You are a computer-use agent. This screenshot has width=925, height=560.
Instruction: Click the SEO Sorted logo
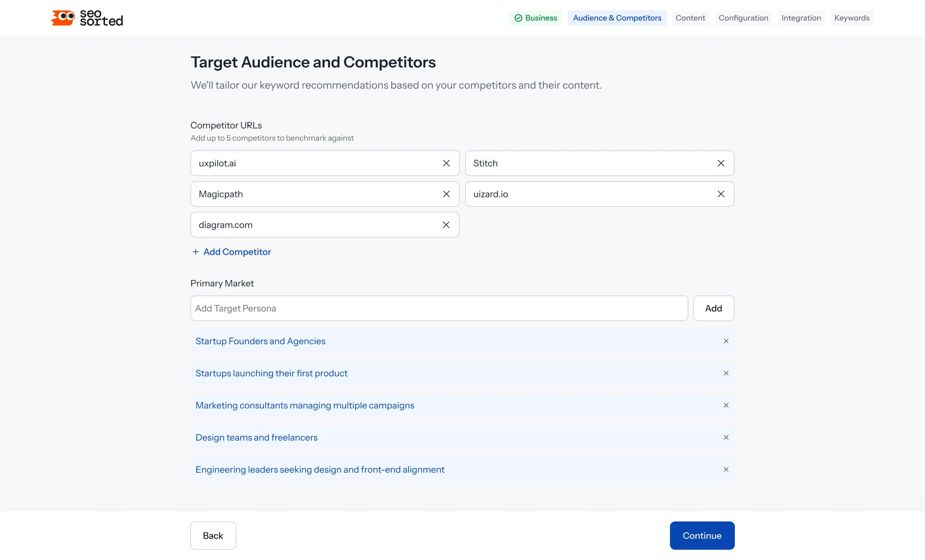[87, 18]
